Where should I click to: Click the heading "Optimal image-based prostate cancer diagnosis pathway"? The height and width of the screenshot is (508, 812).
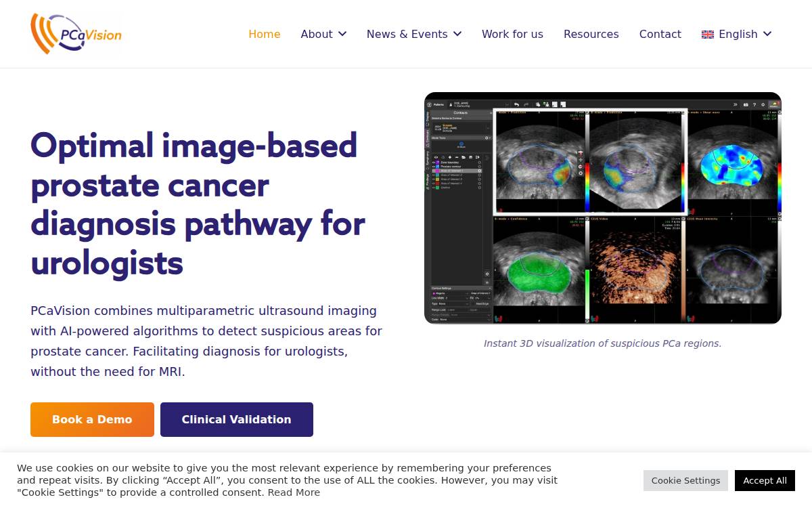(198, 203)
